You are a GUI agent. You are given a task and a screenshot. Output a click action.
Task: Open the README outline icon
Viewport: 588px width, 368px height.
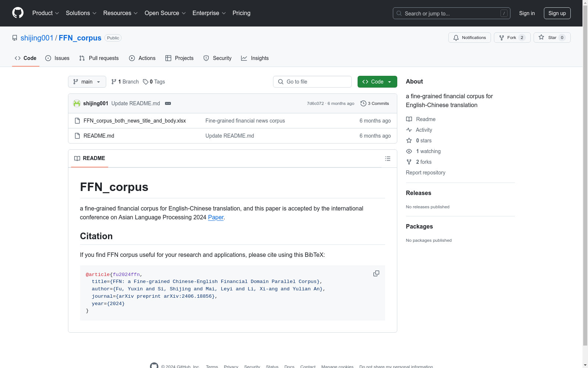pos(387,159)
